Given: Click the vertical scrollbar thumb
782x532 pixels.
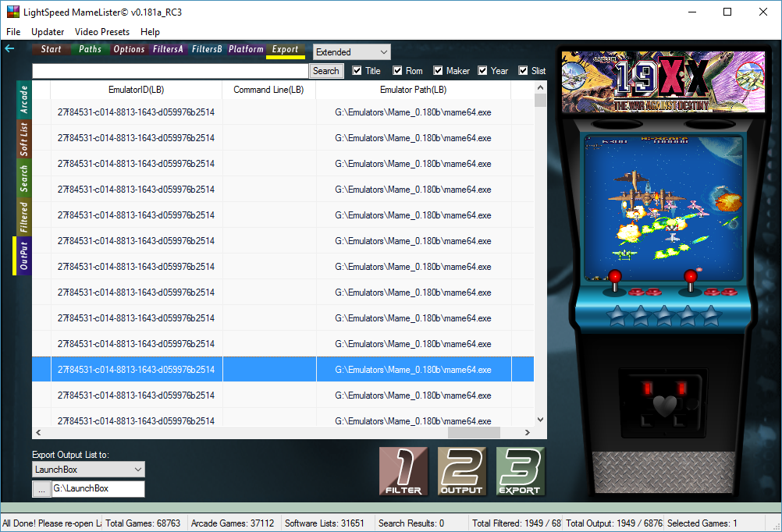Looking at the screenshot, I should [540, 100].
